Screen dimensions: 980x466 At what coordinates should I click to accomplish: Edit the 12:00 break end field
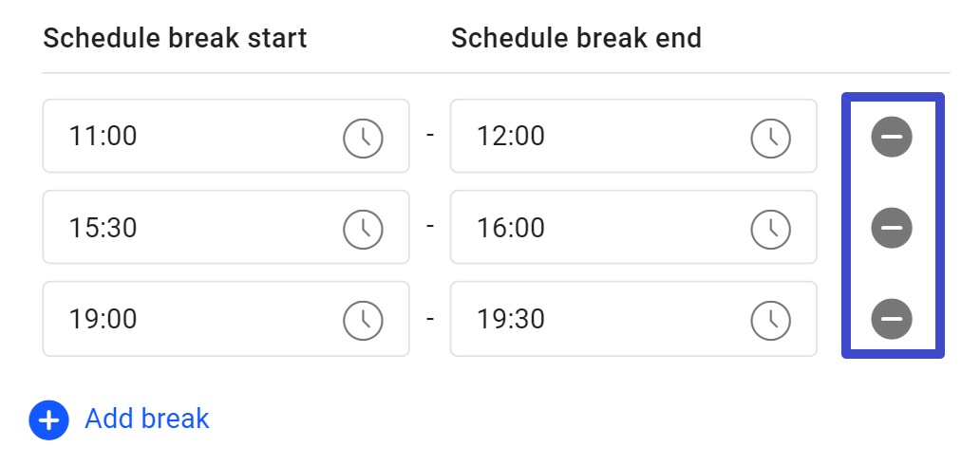coord(633,136)
